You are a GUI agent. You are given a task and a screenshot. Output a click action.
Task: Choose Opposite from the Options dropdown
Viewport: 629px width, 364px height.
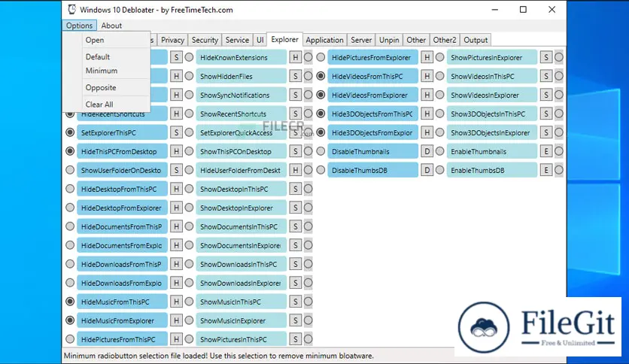[101, 87]
